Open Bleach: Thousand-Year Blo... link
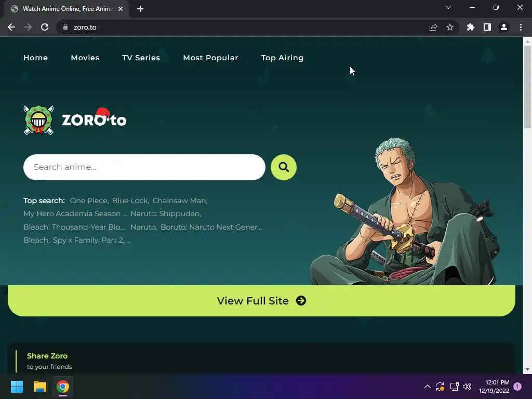 [x=74, y=227]
